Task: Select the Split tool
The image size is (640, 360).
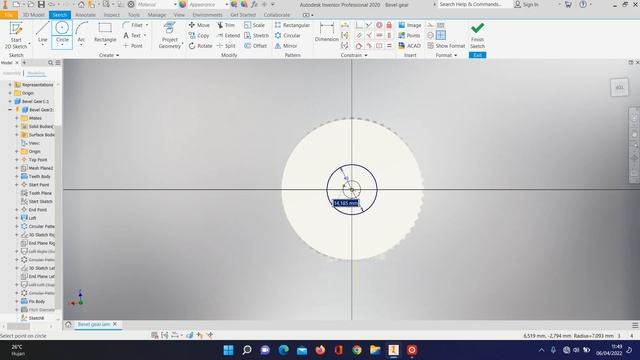Action: pos(226,46)
